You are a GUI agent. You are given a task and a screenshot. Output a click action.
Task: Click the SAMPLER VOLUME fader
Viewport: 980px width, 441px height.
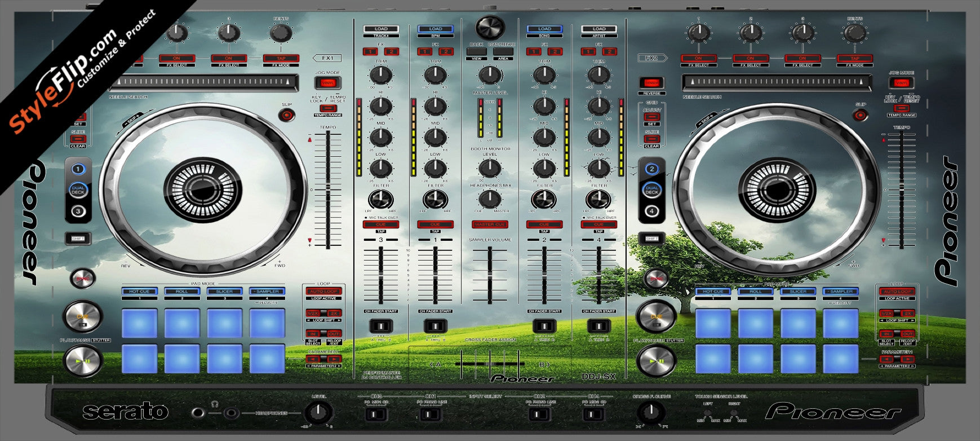490,275
